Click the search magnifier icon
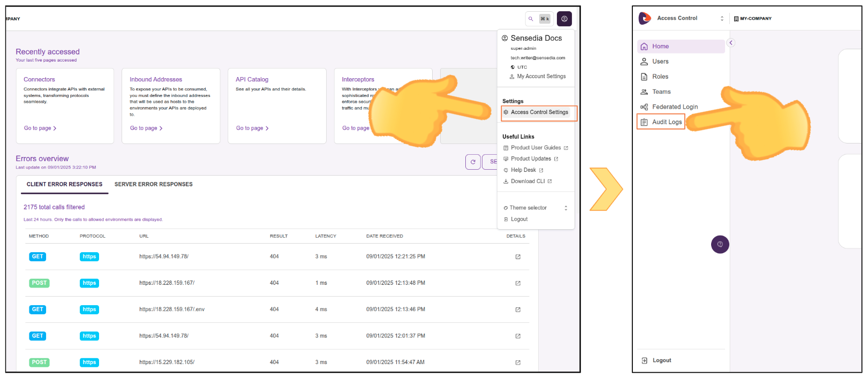 [531, 19]
